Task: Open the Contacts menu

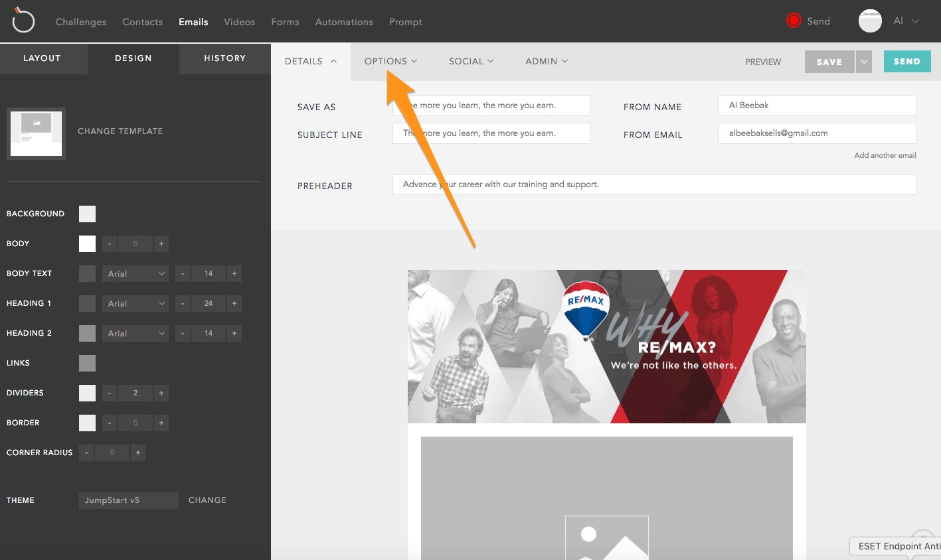Action: click(142, 22)
